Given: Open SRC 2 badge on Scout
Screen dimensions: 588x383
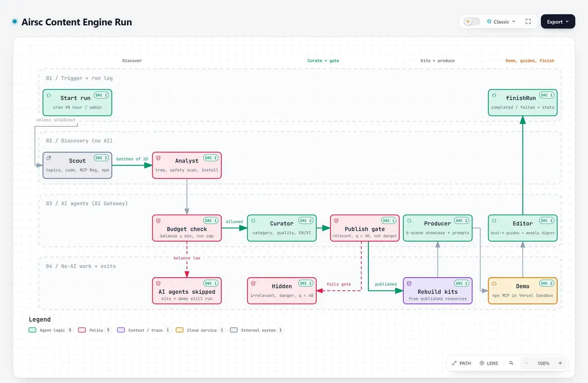Looking at the screenshot, I should (x=101, y=158).
